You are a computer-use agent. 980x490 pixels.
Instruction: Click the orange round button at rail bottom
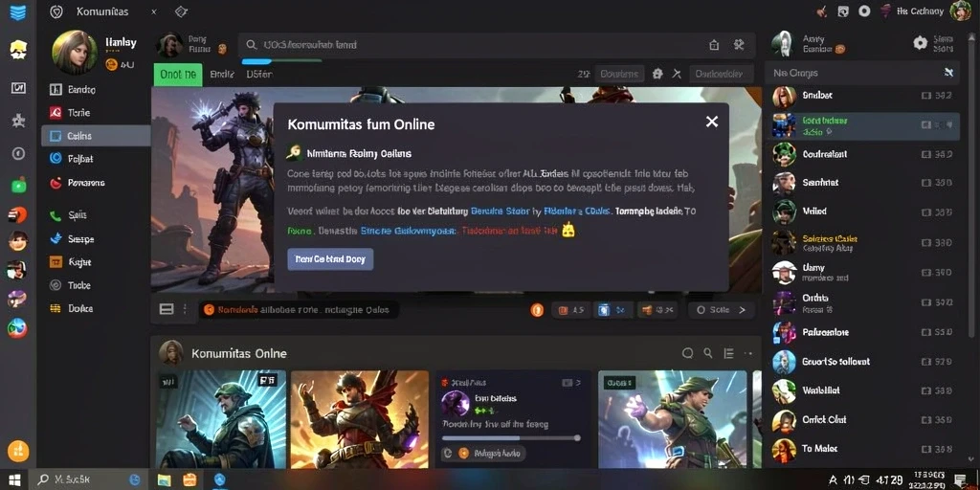[x=18, y=450]
